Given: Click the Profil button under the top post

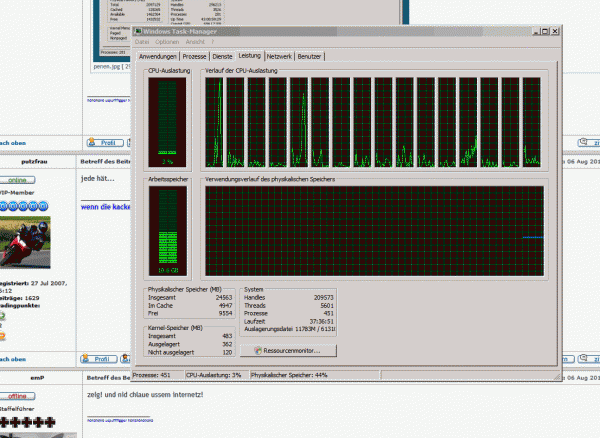Looking at the screenshot, I should click(x=105, y=143).
